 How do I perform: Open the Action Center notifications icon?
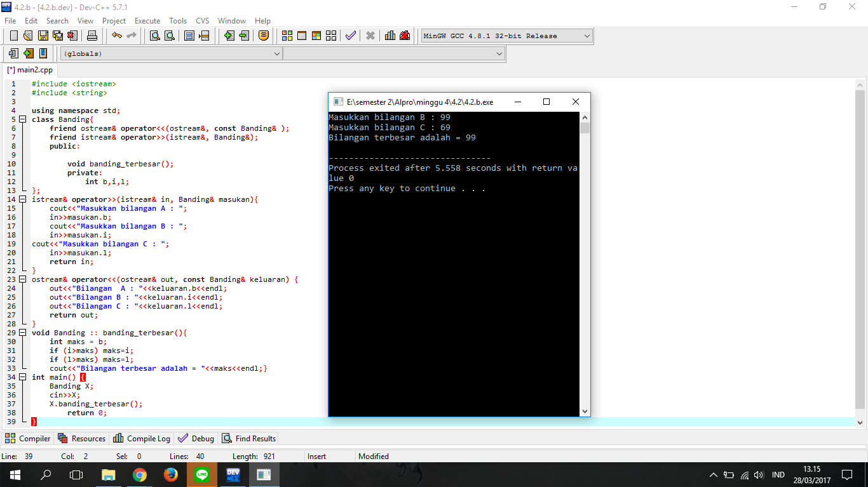(846, 475)
